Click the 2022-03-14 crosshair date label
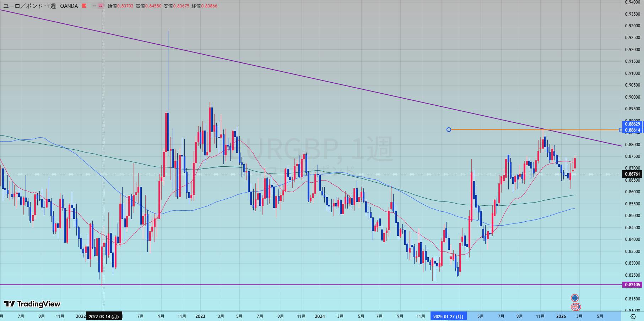This screenshot has height=321, width=644. tap(104, 316)
